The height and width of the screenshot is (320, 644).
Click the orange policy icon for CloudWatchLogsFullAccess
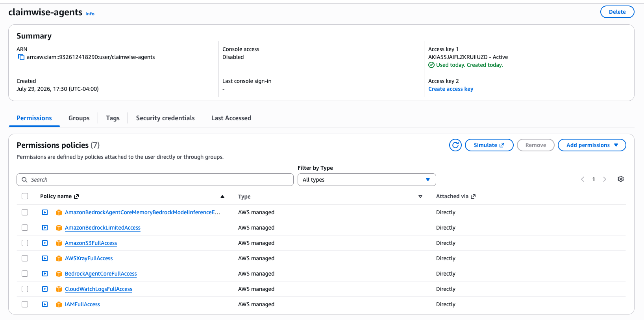coord(59,289)
